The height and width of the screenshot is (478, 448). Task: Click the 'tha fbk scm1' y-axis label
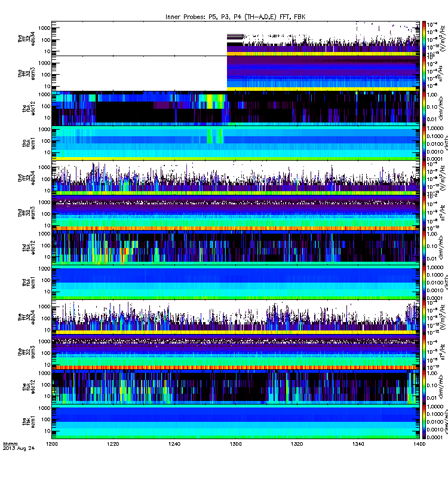(29, 143)
